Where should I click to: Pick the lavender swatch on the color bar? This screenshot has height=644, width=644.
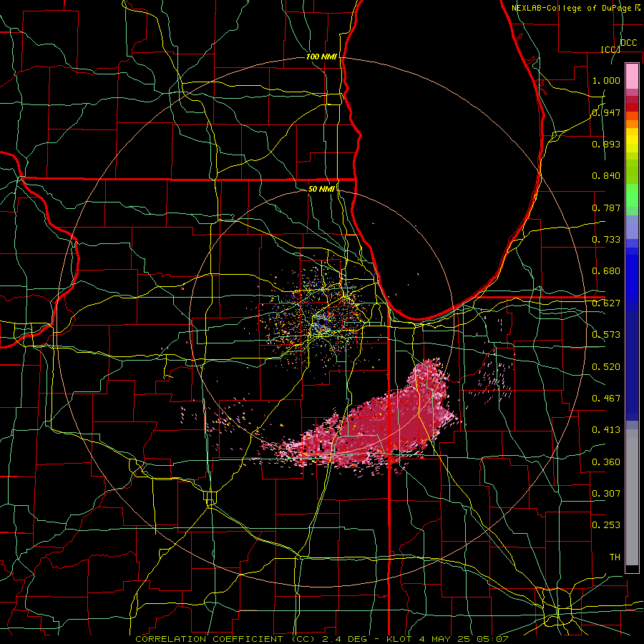632,227
